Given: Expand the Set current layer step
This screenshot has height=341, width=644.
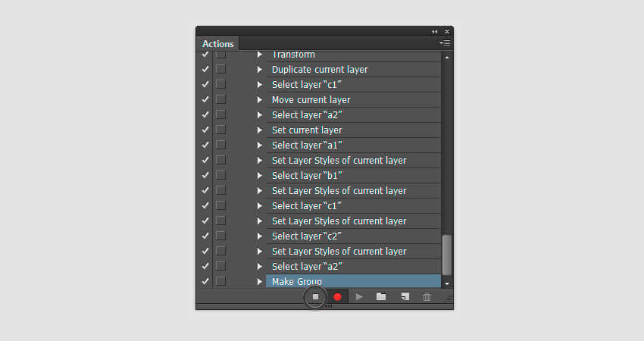Looking at the screenshot, I should (260, 130).
